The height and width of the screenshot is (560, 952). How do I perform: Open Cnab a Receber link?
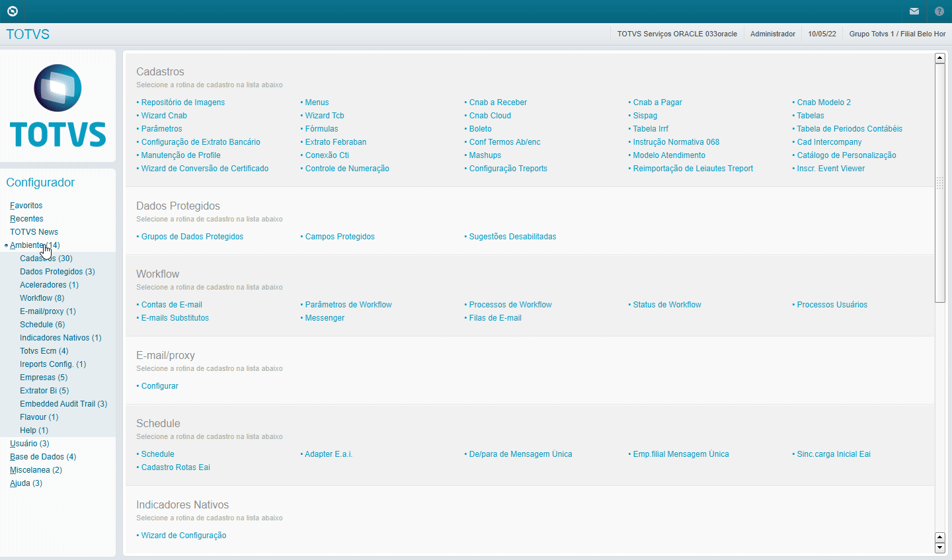click(x=498, y=102)
